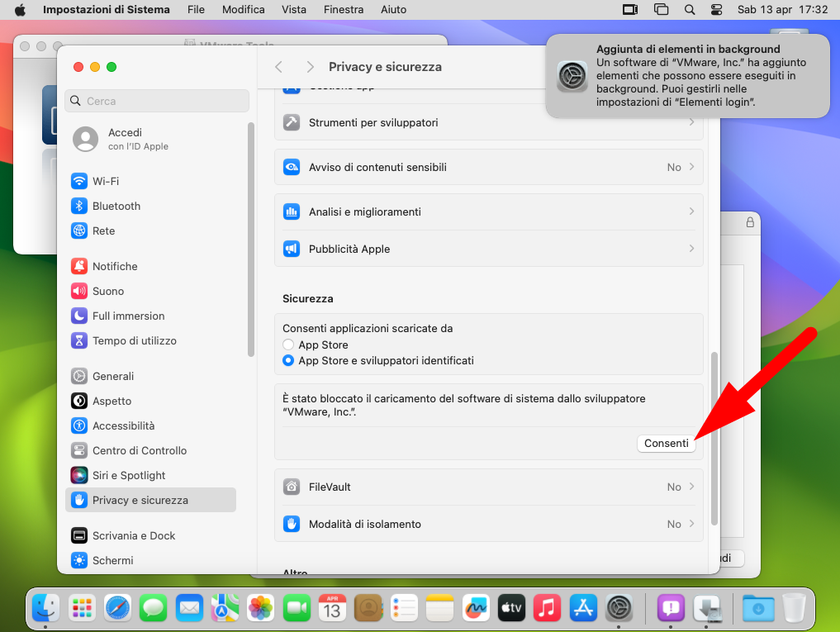Open Mail app in Dock

point(189,608)
